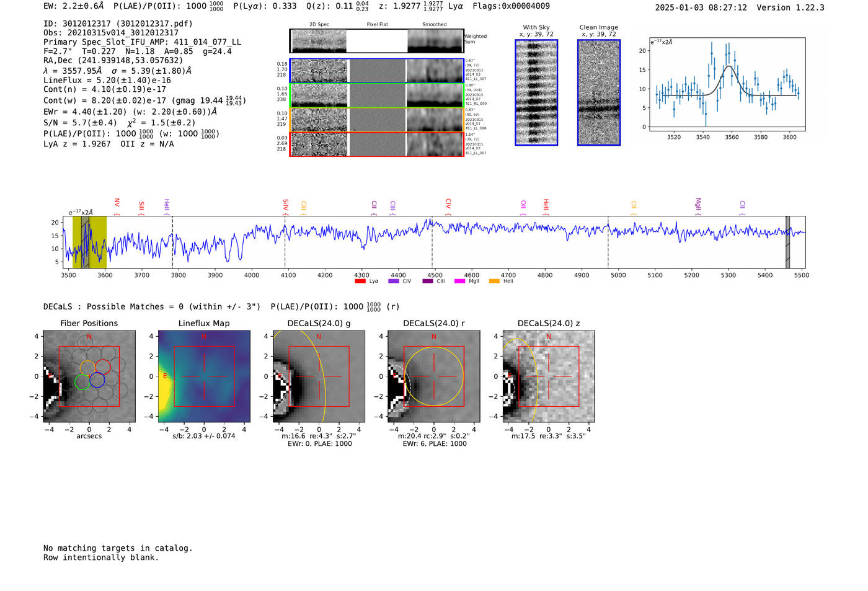Click the Weighted Sum 2D spectrum strip
The width and height of the screenshot is (868, 591).
click(377, 41)
